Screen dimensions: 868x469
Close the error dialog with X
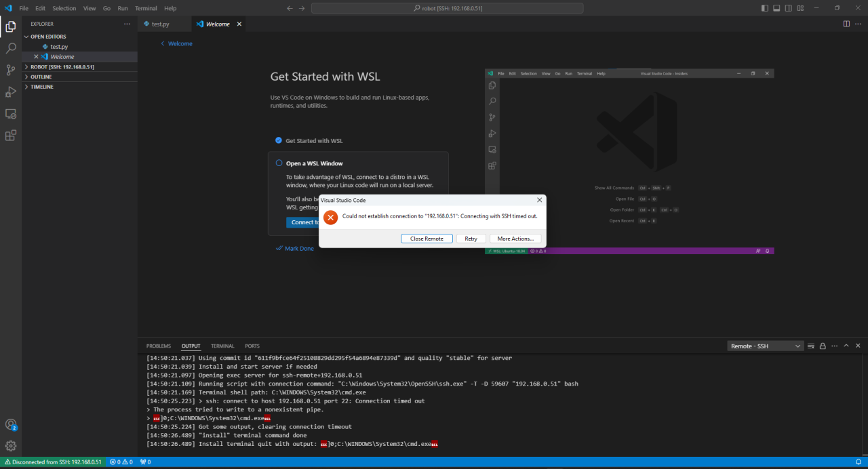(540, 200)
